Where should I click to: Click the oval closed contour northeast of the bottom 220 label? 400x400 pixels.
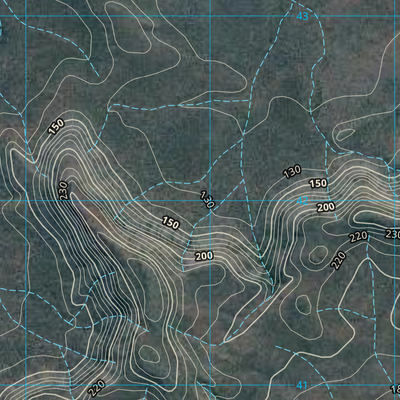pos(149,354)
